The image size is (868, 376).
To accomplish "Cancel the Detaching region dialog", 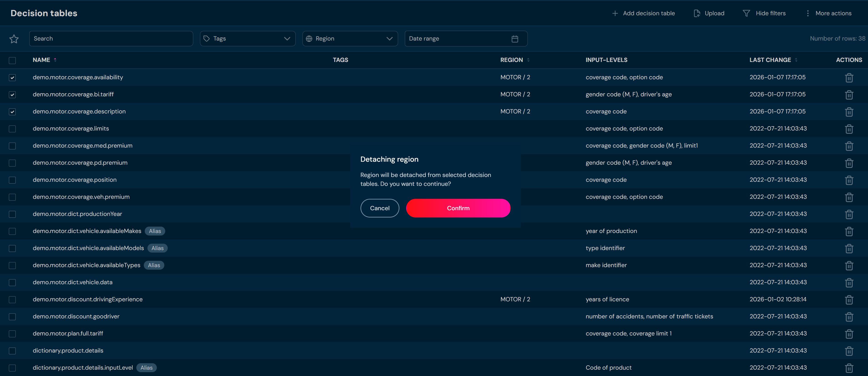I will [x=379, y=208].
